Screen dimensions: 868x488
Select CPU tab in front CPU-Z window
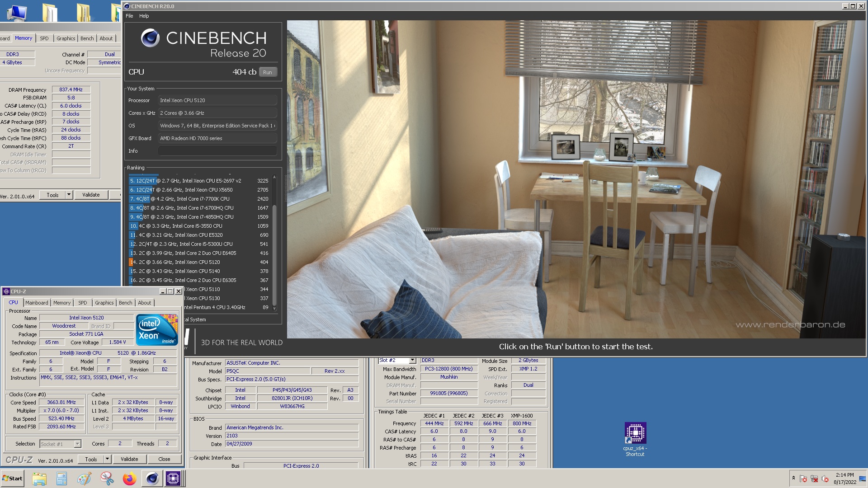pyautogui.click(x=14, y=302)
